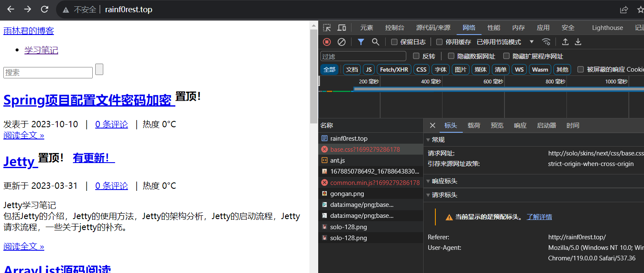Switch to the 控制台 tab
The height and width of the screenshot is (273, 644).
pos(394,28)
